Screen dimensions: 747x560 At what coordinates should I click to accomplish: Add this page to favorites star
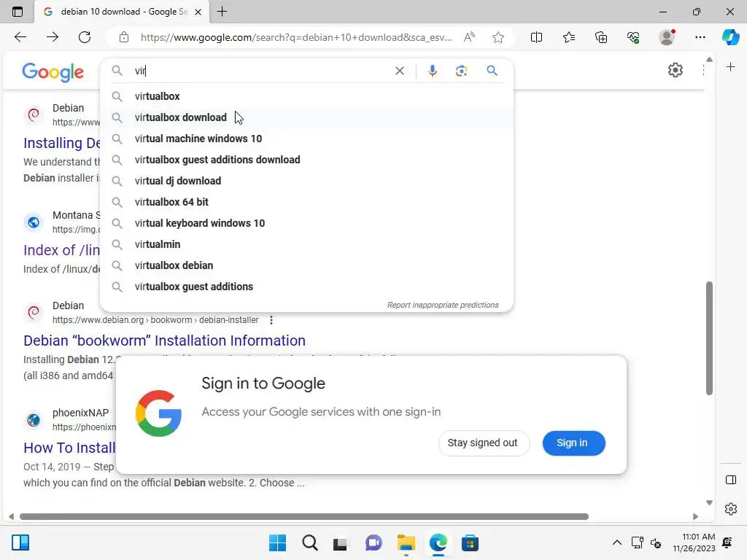click(x=498, y=37)
